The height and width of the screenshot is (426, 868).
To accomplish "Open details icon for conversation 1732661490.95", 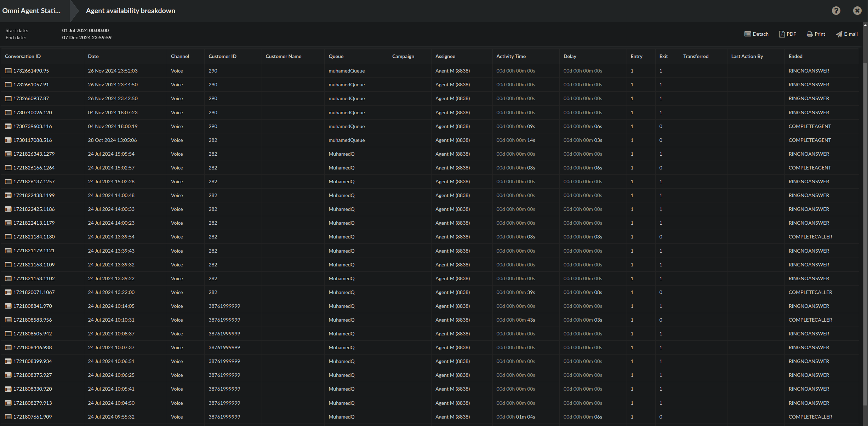I will [8, 71].
